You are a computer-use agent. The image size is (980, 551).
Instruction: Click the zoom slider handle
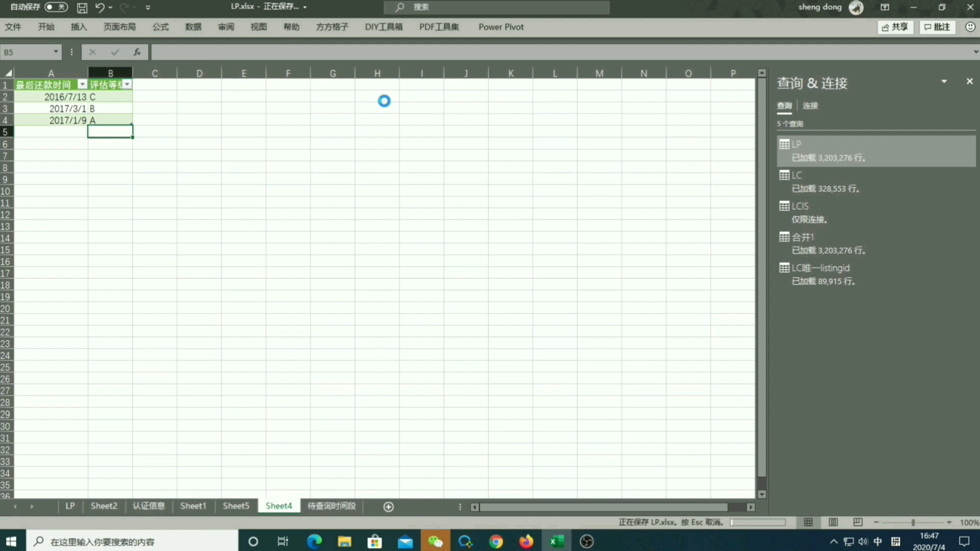pos(913,522)
